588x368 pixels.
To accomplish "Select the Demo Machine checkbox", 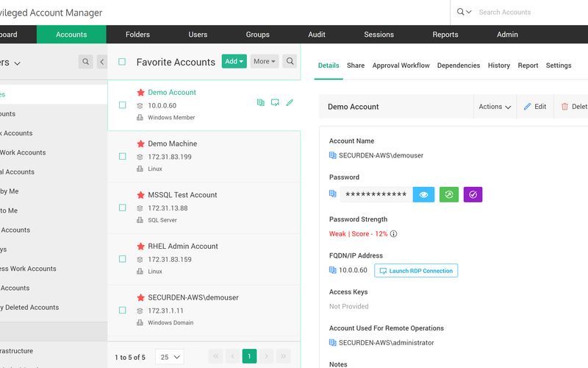I will click(x=122, y=156).
